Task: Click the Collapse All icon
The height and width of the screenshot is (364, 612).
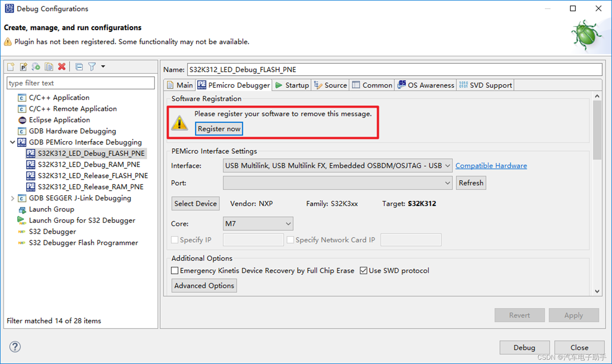Action: (79, 67)
